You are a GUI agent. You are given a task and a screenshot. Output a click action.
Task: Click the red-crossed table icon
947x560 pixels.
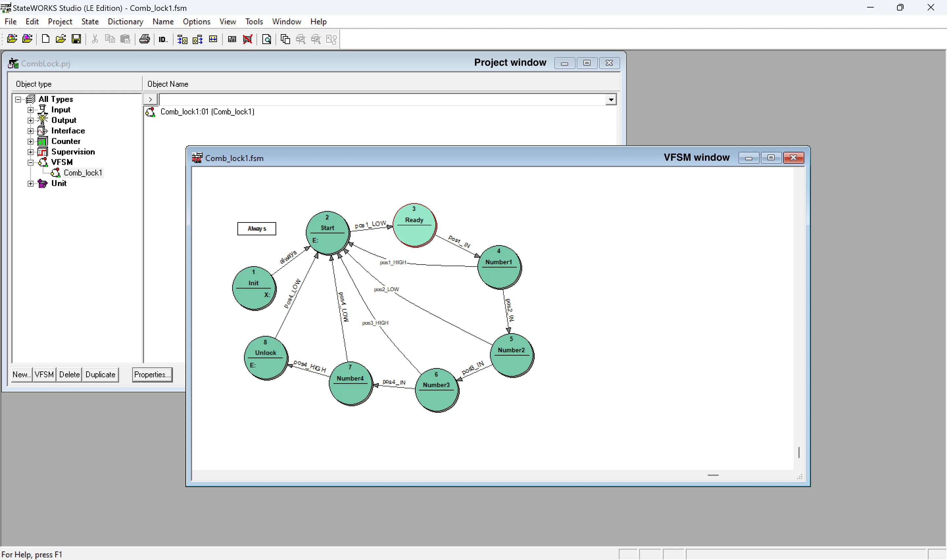pos(248,39)
